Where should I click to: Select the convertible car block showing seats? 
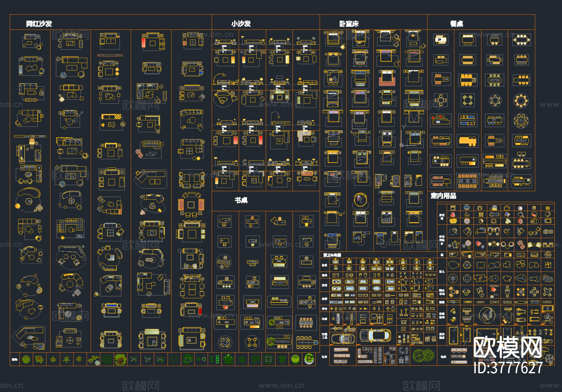[x=343, y=338]
